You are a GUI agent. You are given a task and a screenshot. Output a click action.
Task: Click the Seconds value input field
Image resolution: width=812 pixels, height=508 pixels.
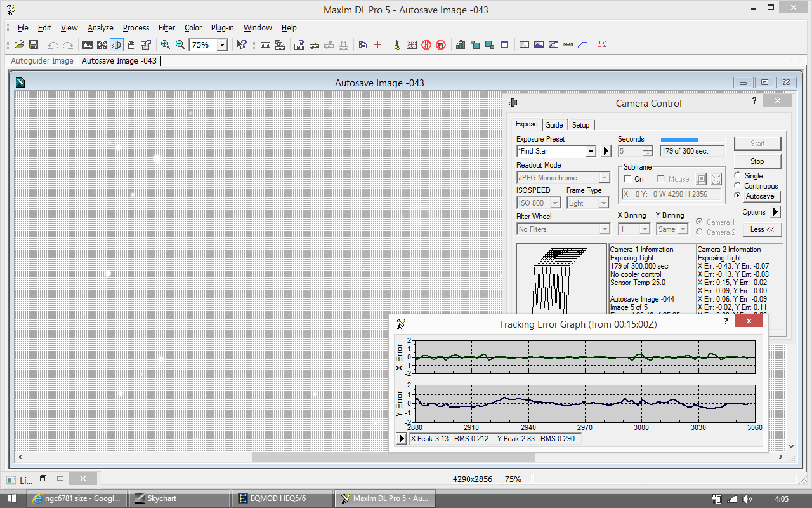point(630,151)
